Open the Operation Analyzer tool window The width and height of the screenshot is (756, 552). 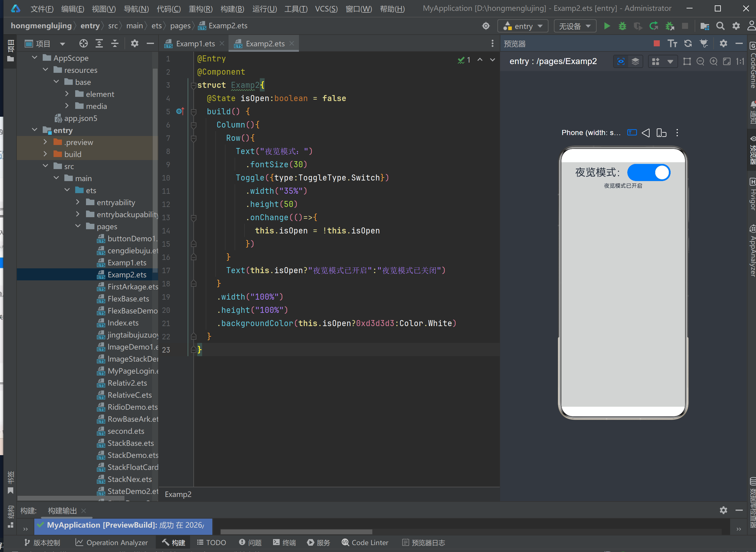tap(112, 543)
